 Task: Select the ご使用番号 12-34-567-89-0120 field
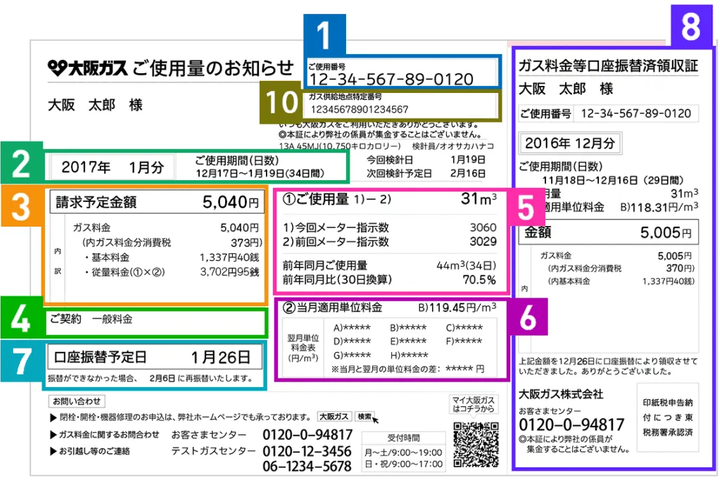click(x=402, y=73)
